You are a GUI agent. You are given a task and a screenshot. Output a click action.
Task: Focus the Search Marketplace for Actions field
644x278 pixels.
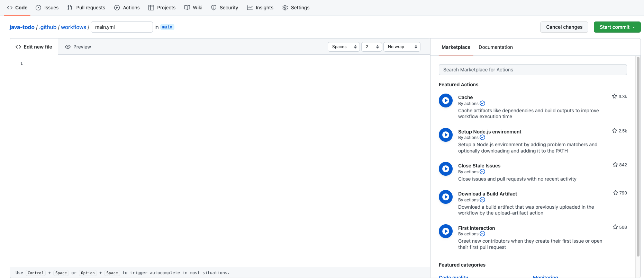pyautogui.click(x=533, y=70)
